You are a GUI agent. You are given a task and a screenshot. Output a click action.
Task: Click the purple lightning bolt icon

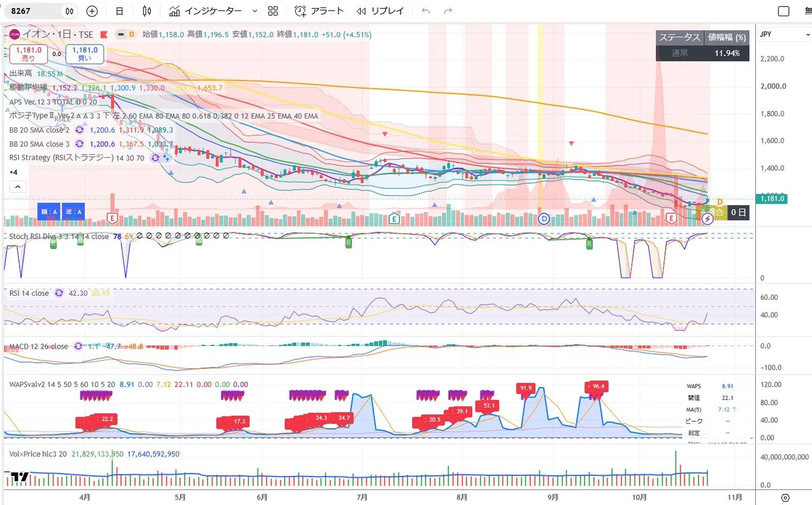click(x=707, y=219)
